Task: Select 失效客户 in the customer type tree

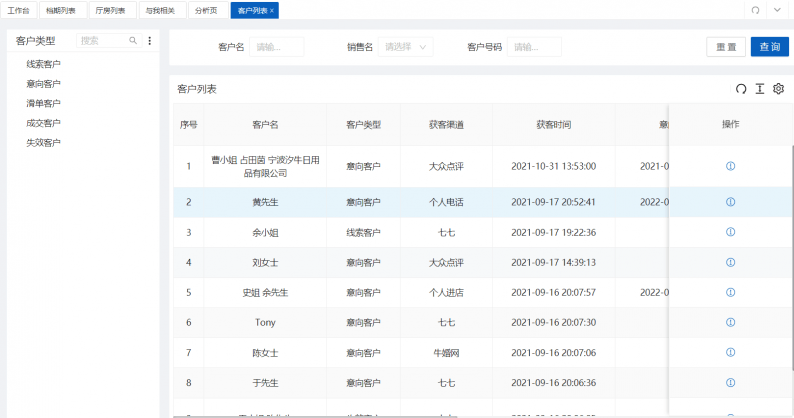Action: coord(44,143)
